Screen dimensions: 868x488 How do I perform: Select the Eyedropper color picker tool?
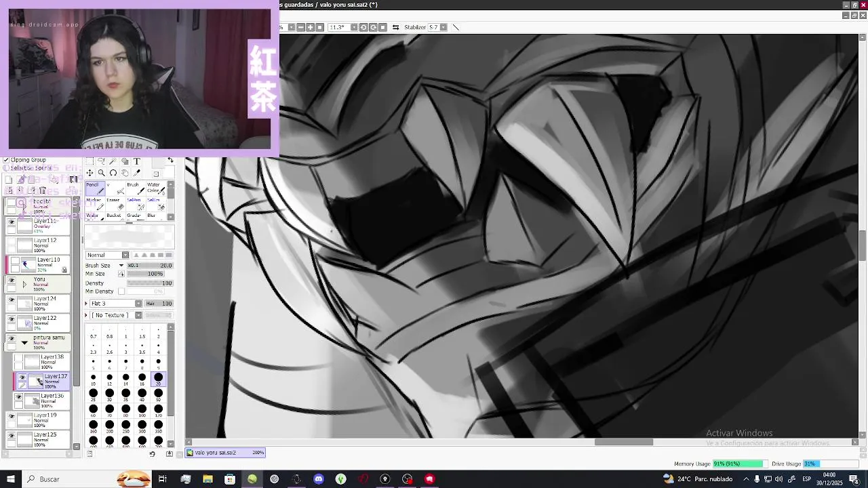[x=137, y=173]
